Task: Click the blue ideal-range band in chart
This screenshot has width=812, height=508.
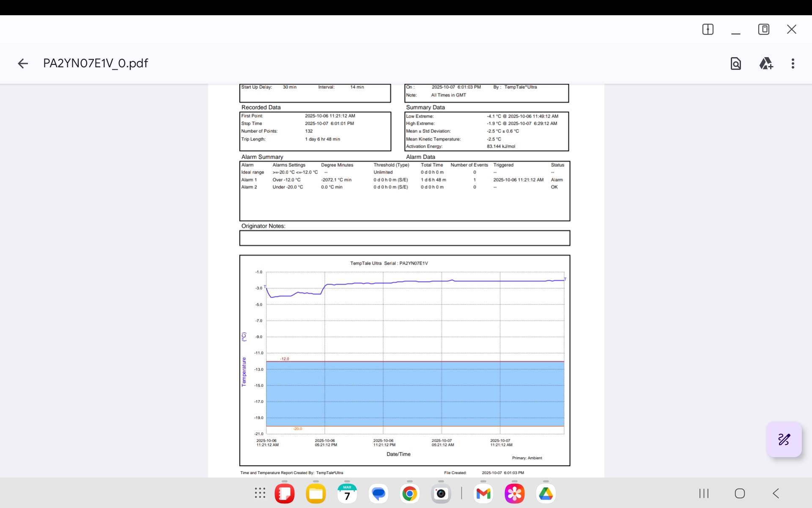Action: point(414,394)
